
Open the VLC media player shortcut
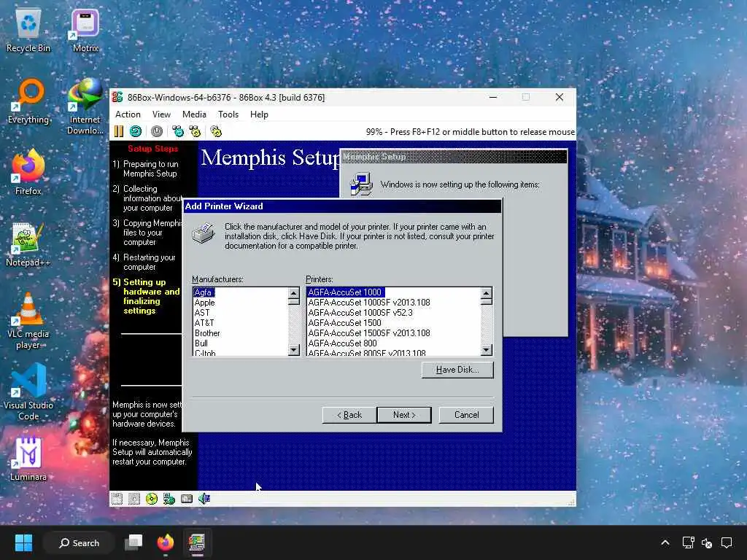click(x=28, y=321)
